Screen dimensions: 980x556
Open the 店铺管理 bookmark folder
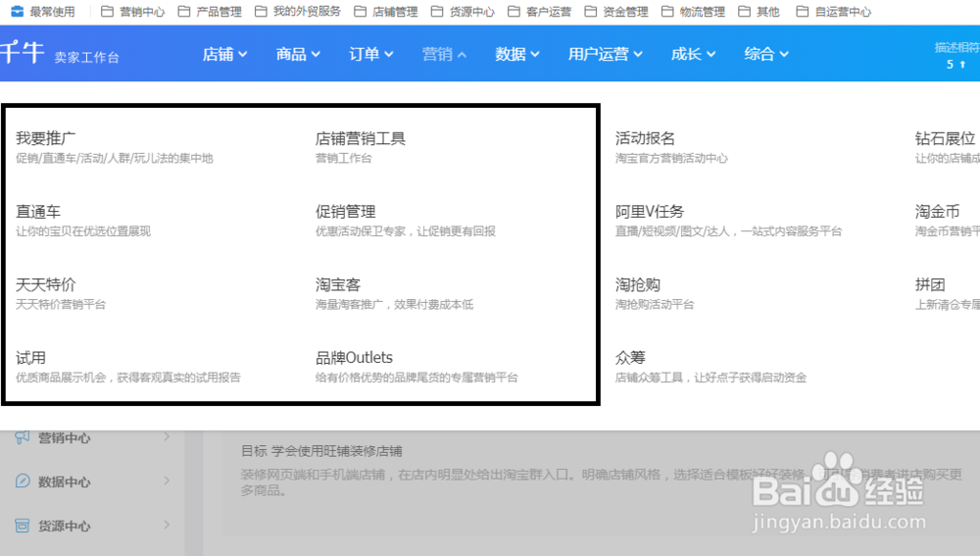(385, 11)
